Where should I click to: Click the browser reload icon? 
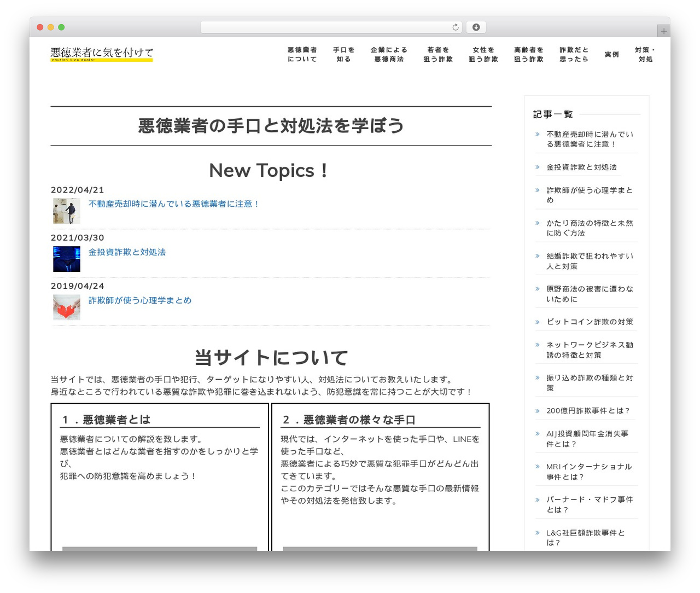pyautogui.click(x=456, y=27)
